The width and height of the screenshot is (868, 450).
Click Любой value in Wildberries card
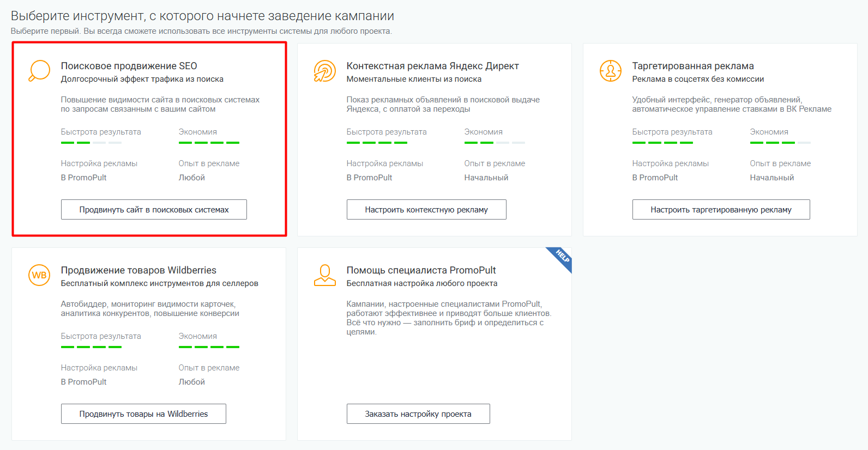click(192, 382)
